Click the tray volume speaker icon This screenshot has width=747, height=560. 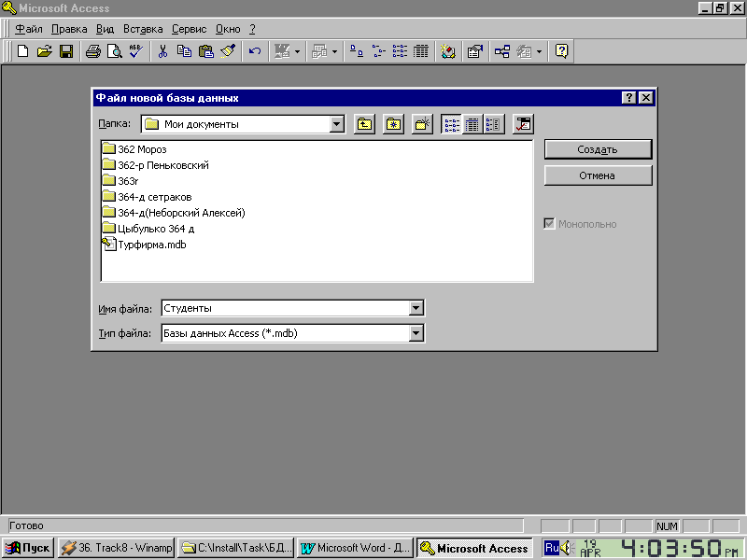click(x=566, y=548)
